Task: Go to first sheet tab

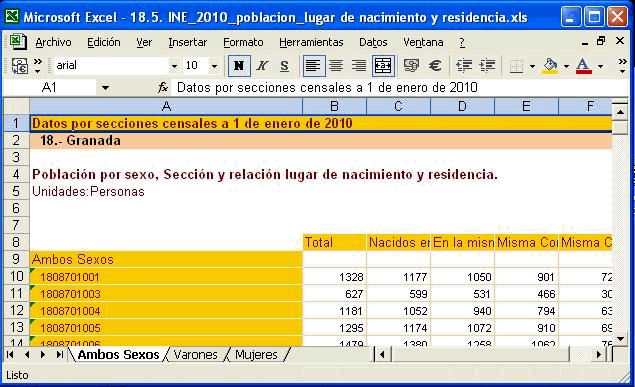Action: point(10,355)
